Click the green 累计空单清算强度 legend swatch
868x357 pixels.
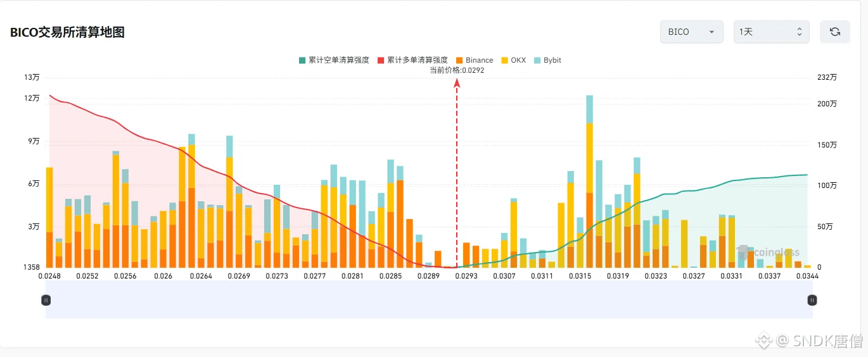click(302, 60)
